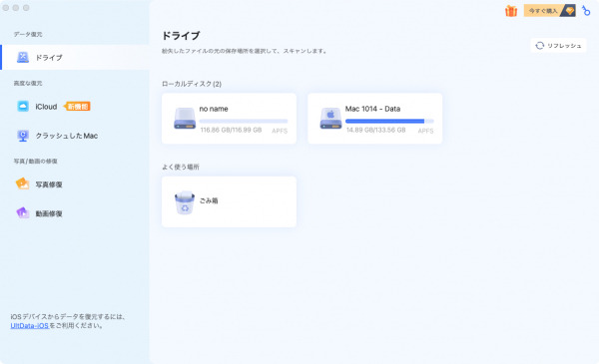Click the no name disk drive icon

[x=185, y=119]
